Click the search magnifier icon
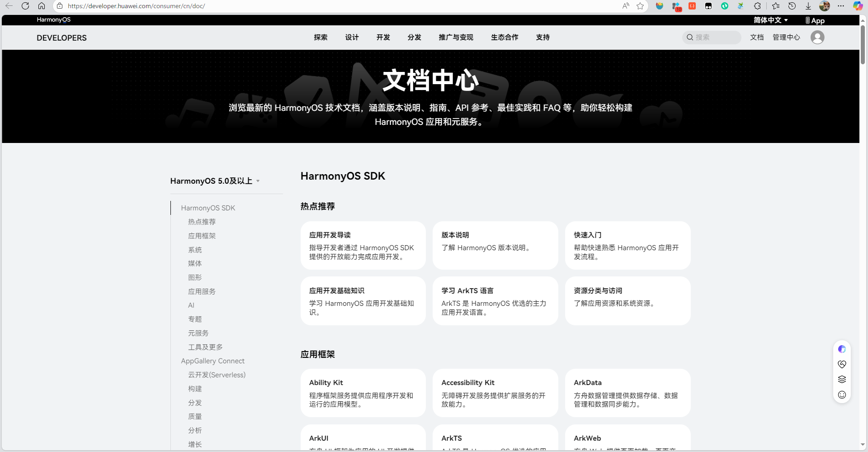Screen dimensions: 868x452 tap(690, 37)
